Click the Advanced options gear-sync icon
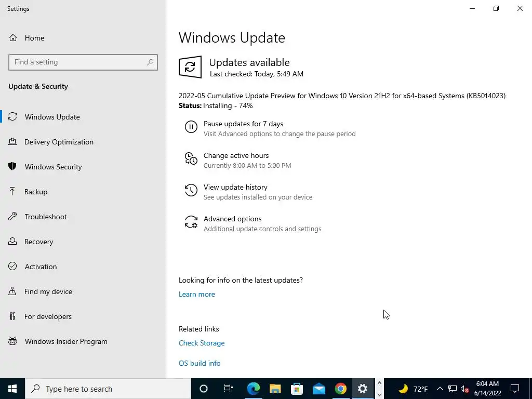532x399 pixels. 191,222
